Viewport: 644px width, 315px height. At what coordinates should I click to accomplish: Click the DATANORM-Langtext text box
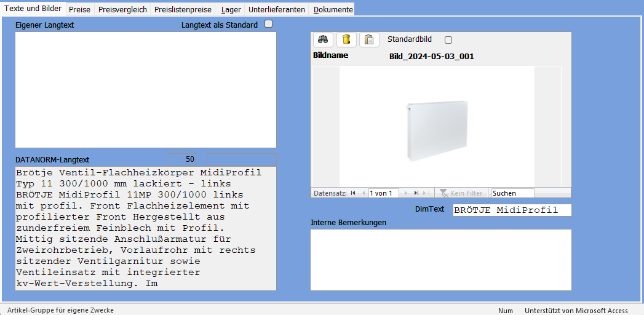click(146, 228)
